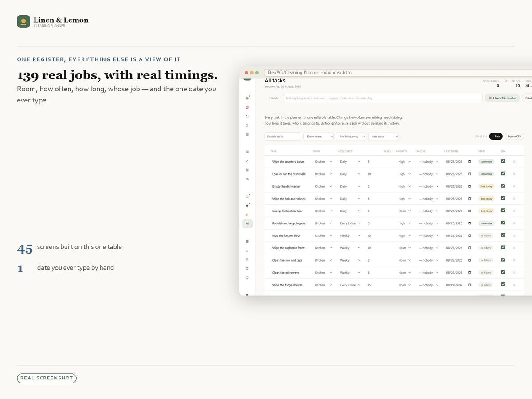Click the circular refresh arrow sidebar icon
532x399 pixels.
[247, 116]
